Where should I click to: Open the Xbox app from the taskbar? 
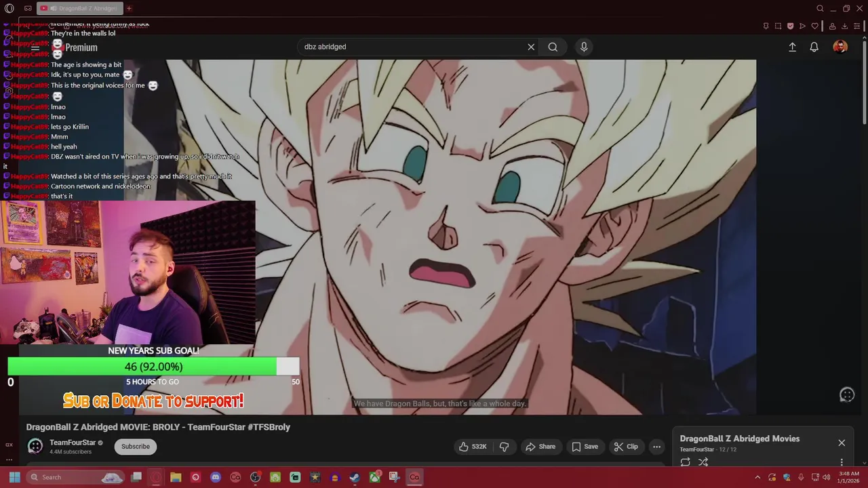pyautogui.click(x=374, y=477)
